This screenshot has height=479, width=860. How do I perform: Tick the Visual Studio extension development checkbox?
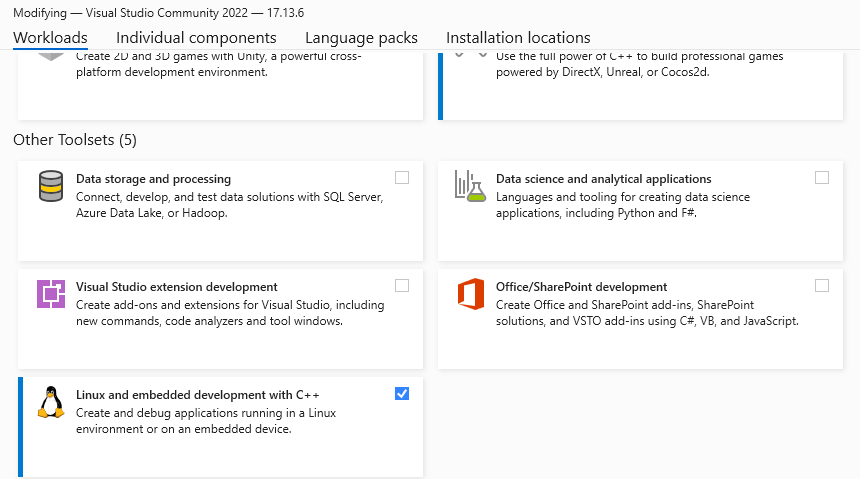tap(402, 286)
